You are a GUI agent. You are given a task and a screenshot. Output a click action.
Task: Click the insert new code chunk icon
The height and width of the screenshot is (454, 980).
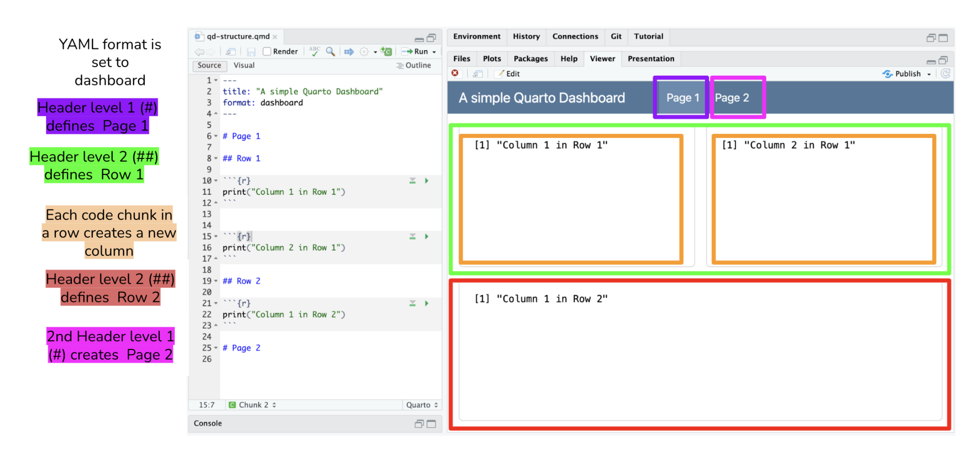pyautogui.click(x=386, y=51)
